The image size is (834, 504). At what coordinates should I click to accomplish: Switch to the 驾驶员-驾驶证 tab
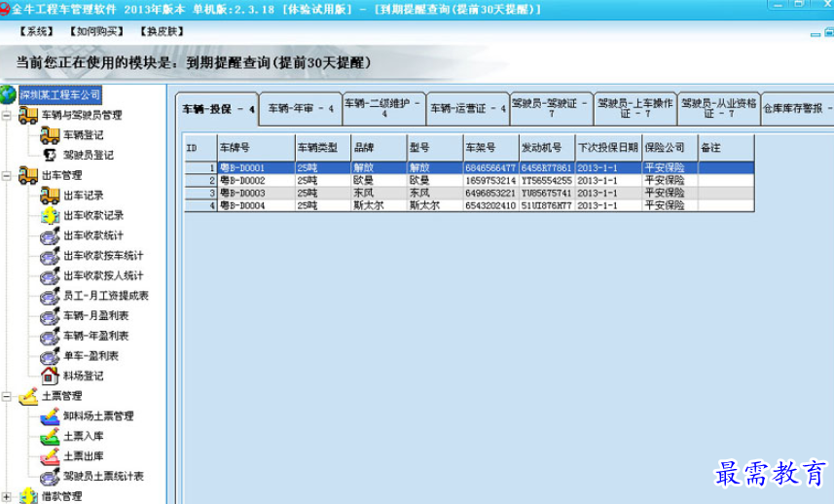coord(551,106)
